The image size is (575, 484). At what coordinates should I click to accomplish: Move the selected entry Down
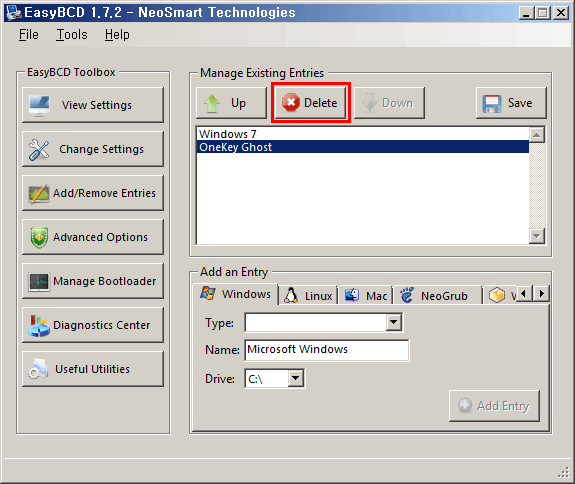pyautogui.click(x=389, y=103)
